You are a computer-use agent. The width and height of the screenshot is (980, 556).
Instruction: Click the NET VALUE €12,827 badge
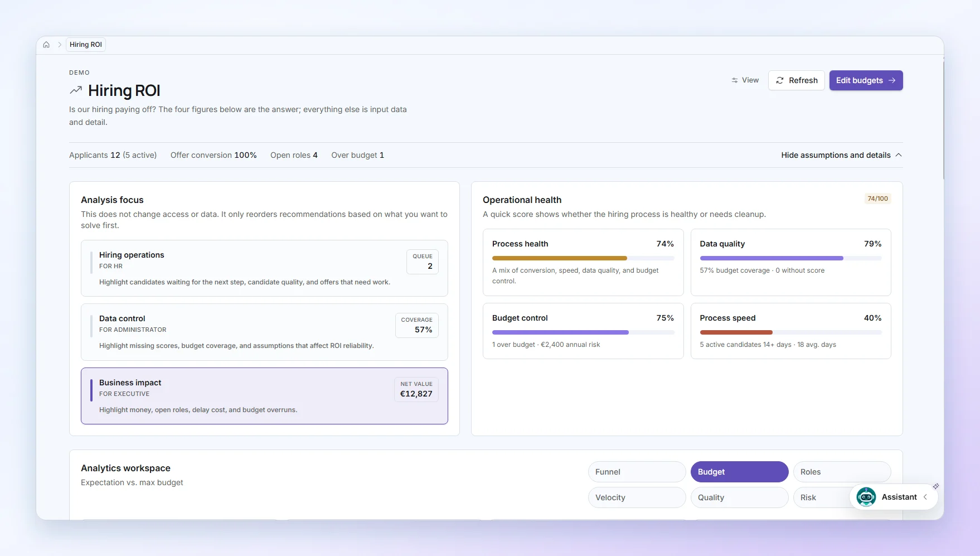tap(416, 389)
